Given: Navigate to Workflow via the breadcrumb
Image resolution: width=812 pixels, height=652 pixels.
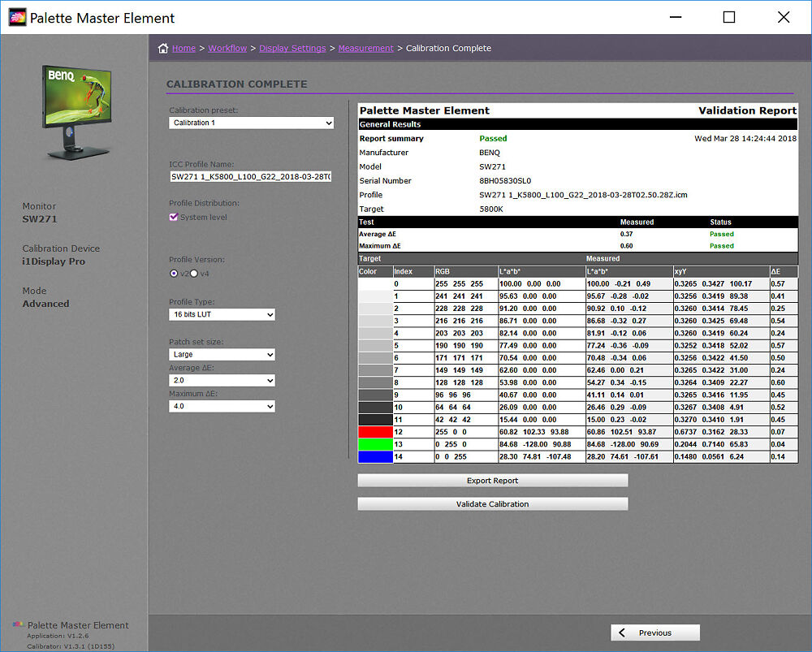Looking at the screenshot, I should click(227, 48).
